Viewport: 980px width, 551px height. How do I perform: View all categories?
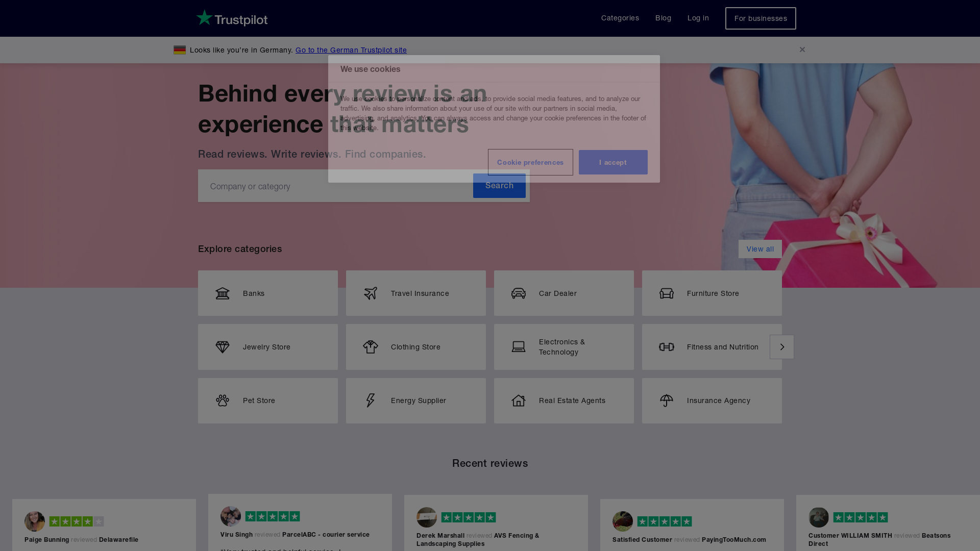(760, 249)
